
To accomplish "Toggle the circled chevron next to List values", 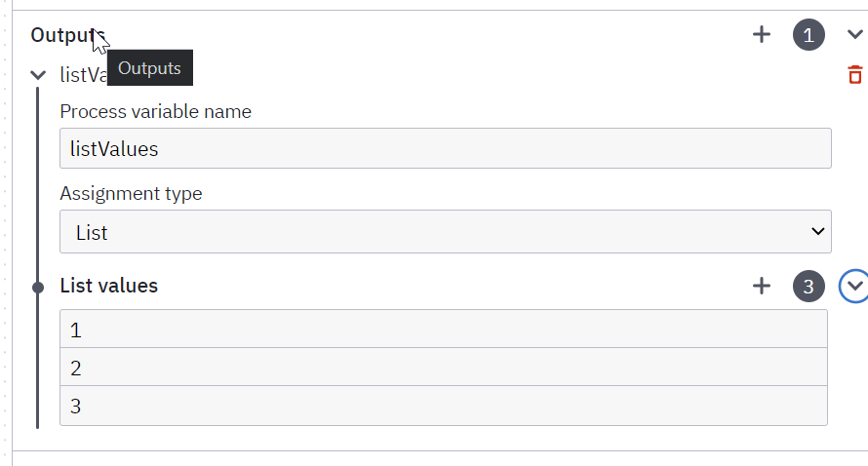I will 853,286.
